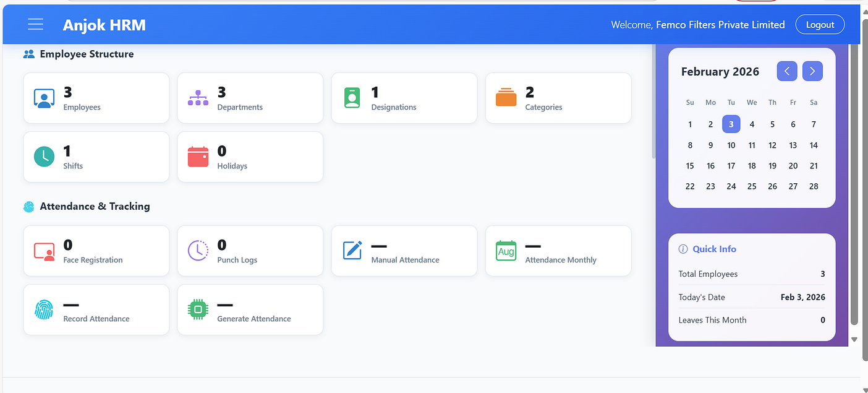
Task: Click the Attendance & Tracking heading
Action: point(95,206)
